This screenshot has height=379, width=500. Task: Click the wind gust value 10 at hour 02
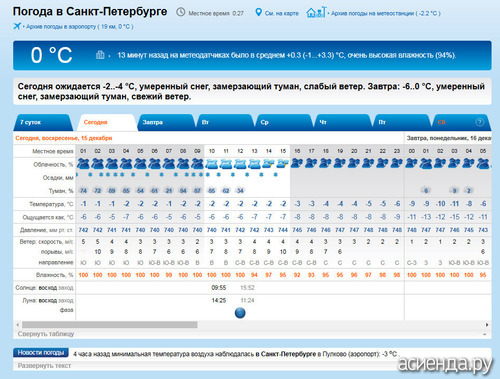[97, 252]
